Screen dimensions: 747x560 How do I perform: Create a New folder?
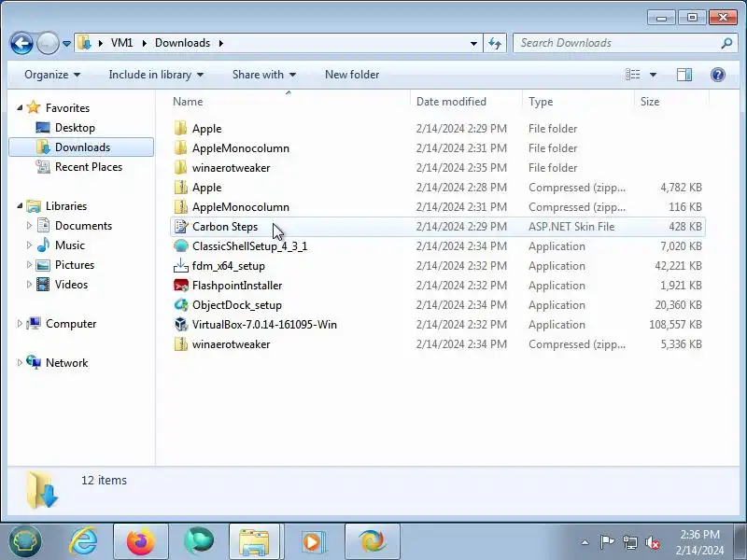[352, 75]
